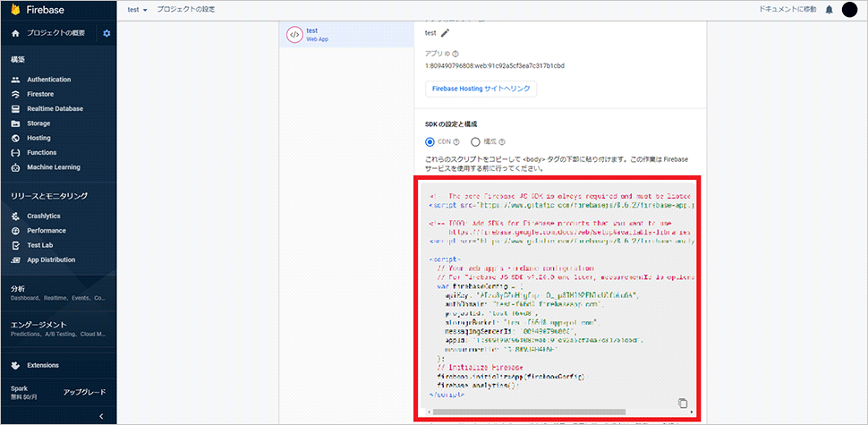The height and width of the screenshot is (425, 868).
Task: Click the Realtime Database icon
Action: pos(15,109)
